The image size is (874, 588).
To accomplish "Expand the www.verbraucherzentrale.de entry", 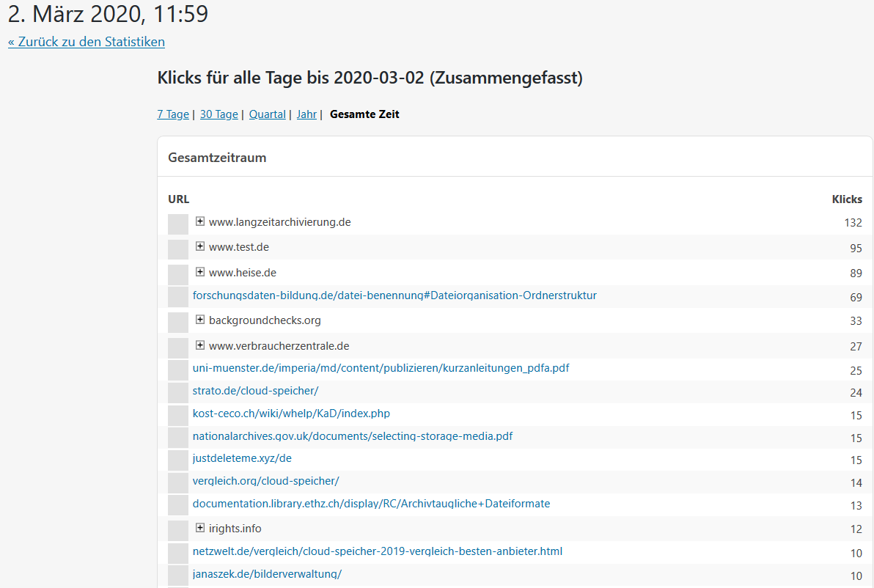I will click(200, 345).
